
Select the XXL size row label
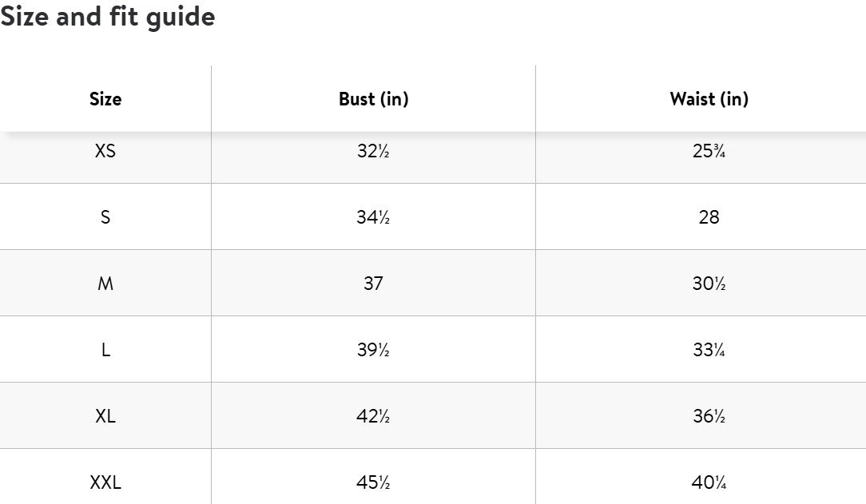(105, 482)
